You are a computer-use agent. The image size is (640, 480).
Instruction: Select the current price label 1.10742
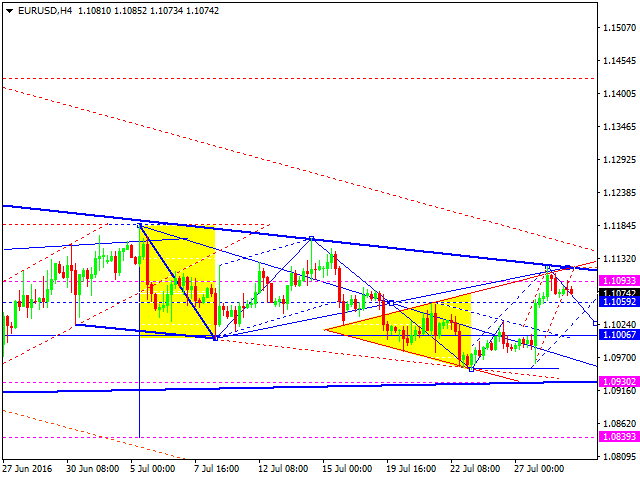click(x=619, y=293)
